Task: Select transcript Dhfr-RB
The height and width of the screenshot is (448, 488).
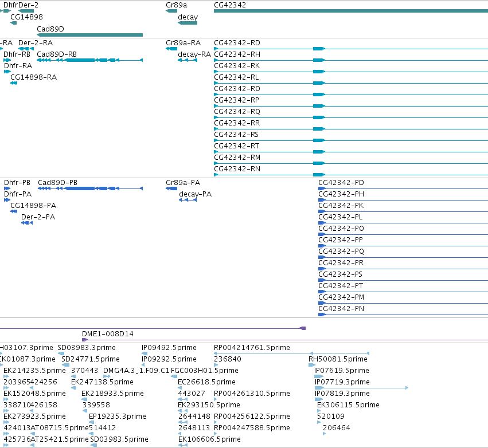Action: pyautogui.click(x=17, y=54)
